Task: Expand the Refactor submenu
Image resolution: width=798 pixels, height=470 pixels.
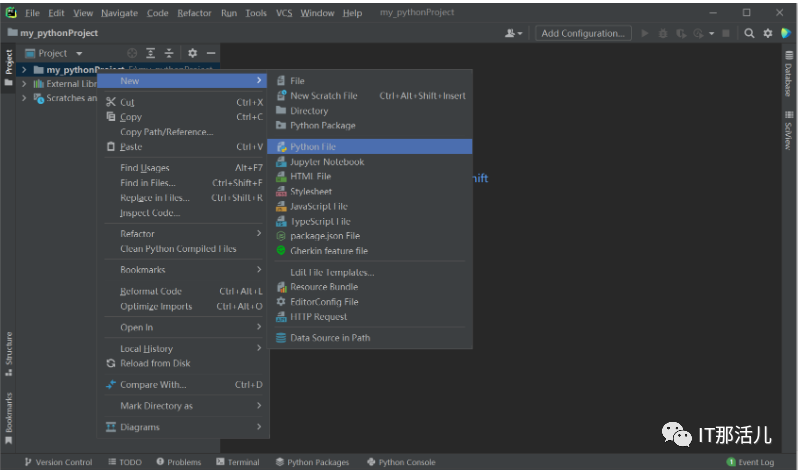Action: click(184, 233)
